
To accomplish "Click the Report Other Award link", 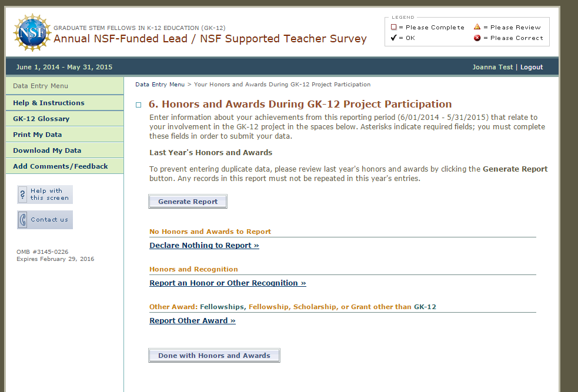I will [x=192, y=321].
